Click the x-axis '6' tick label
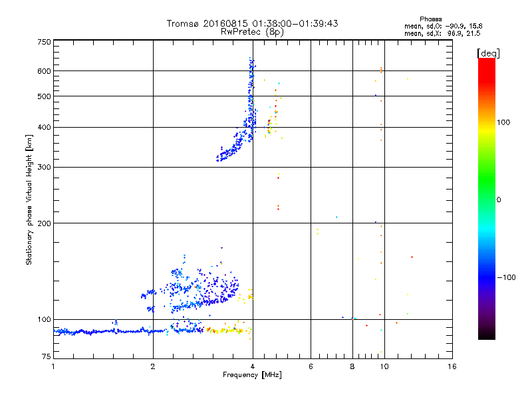The width and height of the screenshot is (532, 399). tap(311, 366)
